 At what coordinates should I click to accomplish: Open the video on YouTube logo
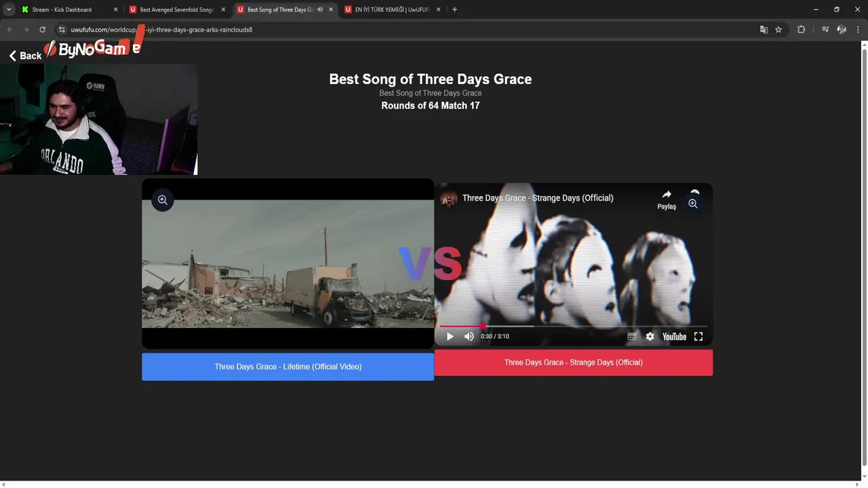point(674,336)
